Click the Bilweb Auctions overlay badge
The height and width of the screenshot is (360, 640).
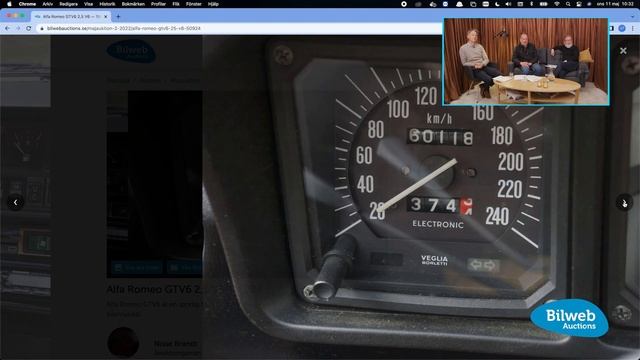(569, 318)
